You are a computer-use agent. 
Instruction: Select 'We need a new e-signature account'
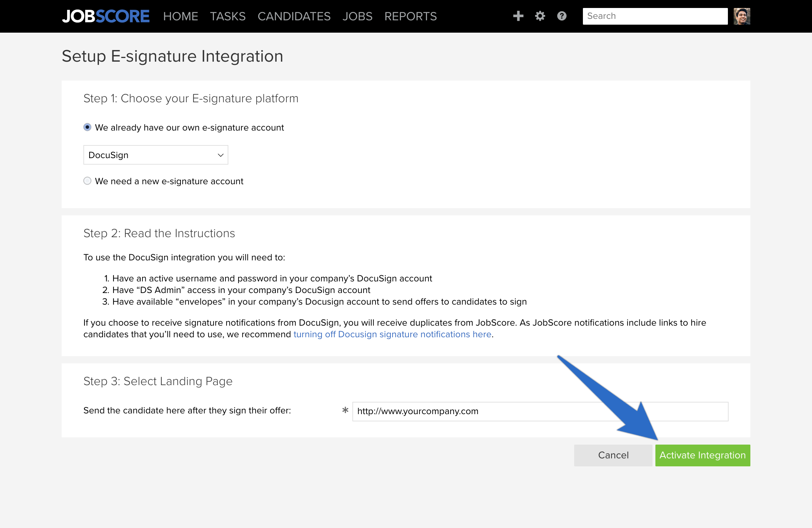pos(87,181)
